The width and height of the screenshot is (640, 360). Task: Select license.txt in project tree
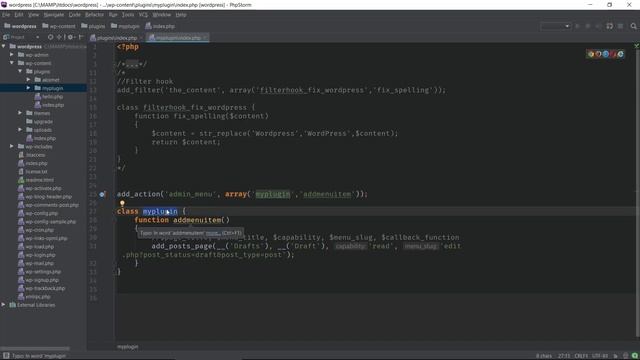(36, 171)
